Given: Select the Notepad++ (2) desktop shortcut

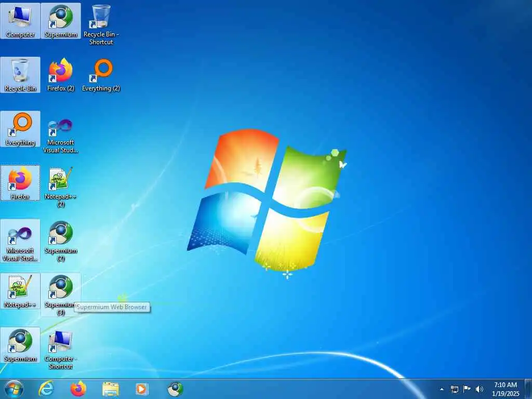Looking at the screenshot, I should coord(61,187).
